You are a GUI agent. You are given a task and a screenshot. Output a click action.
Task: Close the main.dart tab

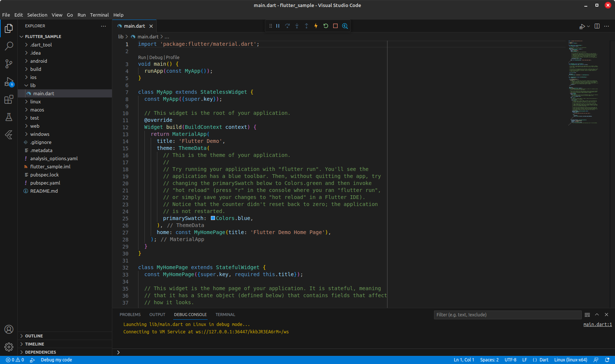(151, 26)
